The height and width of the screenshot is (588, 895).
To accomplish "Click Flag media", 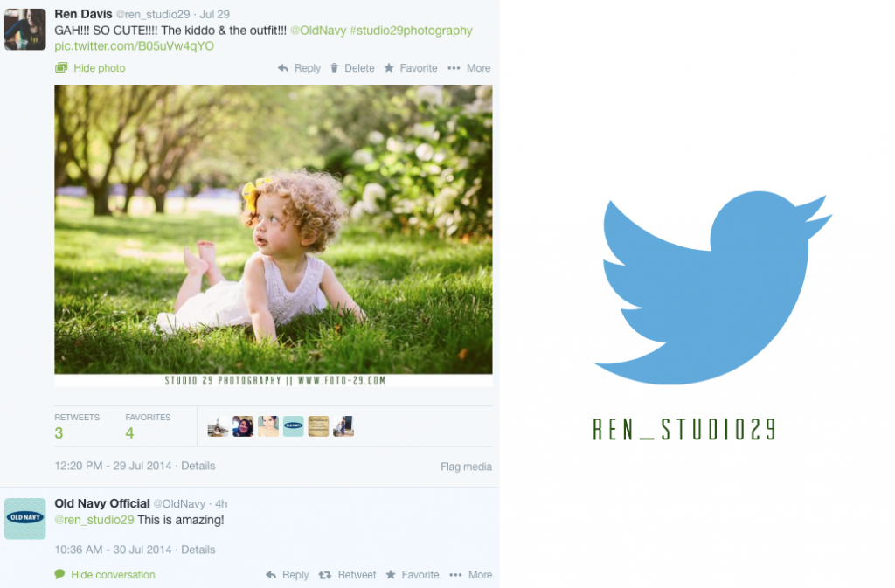I will (x=466, y=467).
